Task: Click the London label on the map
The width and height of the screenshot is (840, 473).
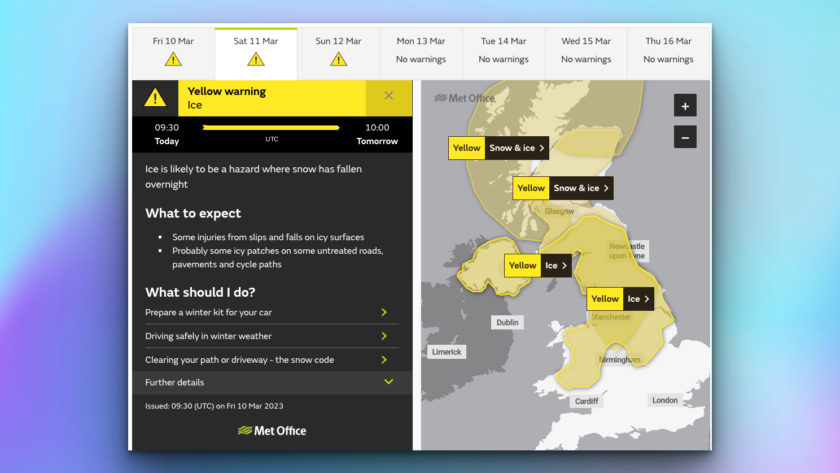Action: point(665,400)
